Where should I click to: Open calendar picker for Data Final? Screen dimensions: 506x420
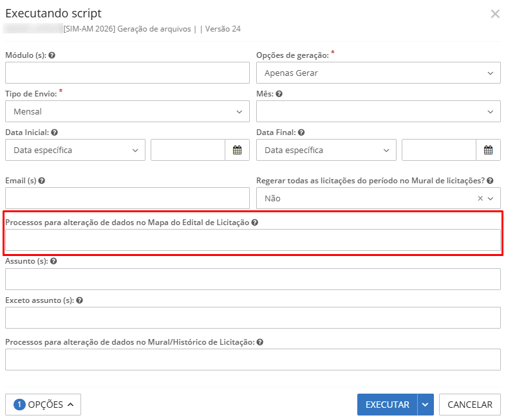tap(488, 150)
